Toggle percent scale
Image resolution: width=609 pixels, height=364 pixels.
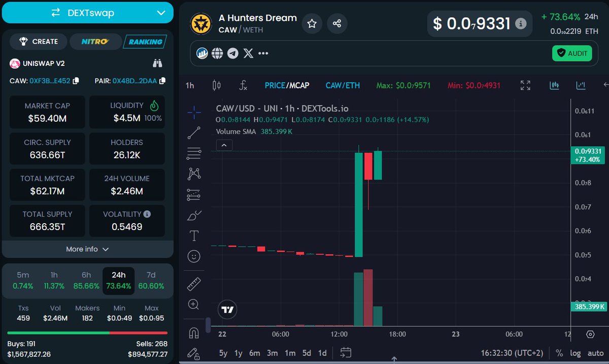[x=559, y=353]
